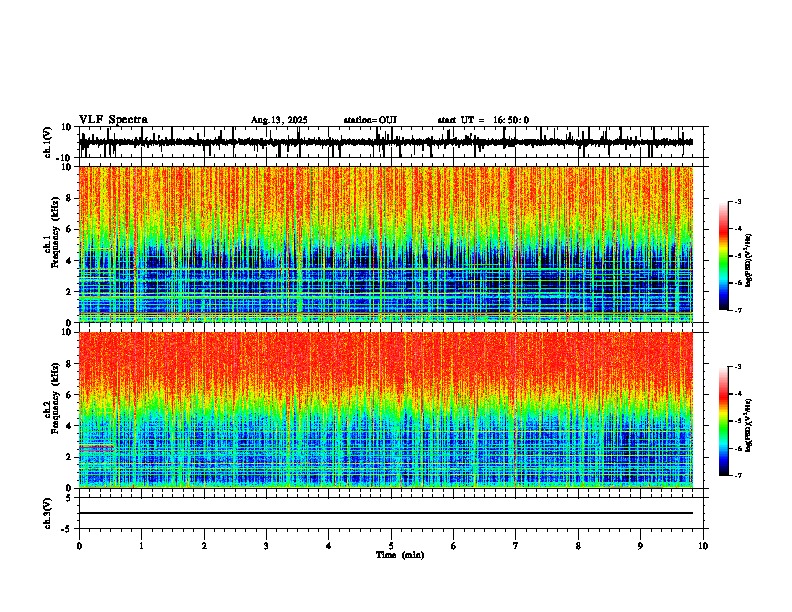Click time axis tick label "2"

pyautogui.click(x=204, y=546)
